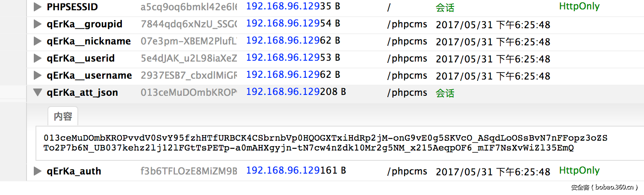Click the domain 192.168.96.129 in PHPSESSID row
644x195 pixels.
coord(283,7)
